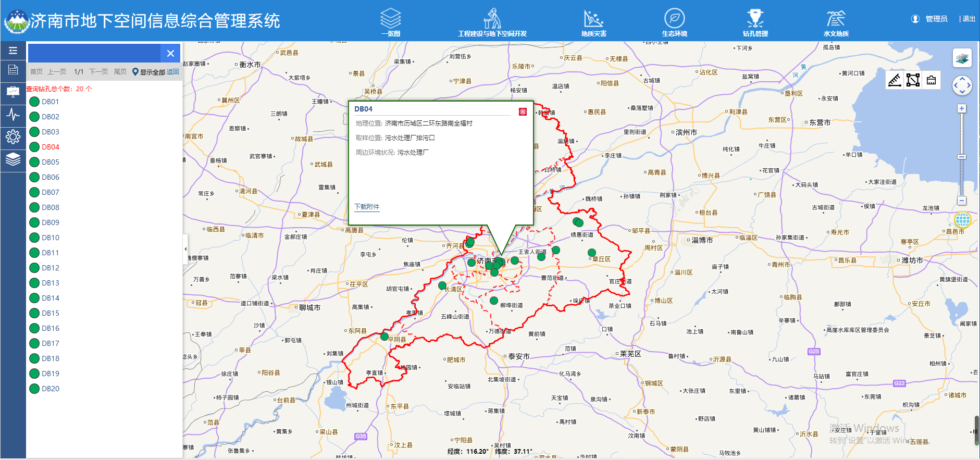Open the 地质灾害 geological hazard menu
Viewport: 980px width, 460px height.
pos(593,23)
